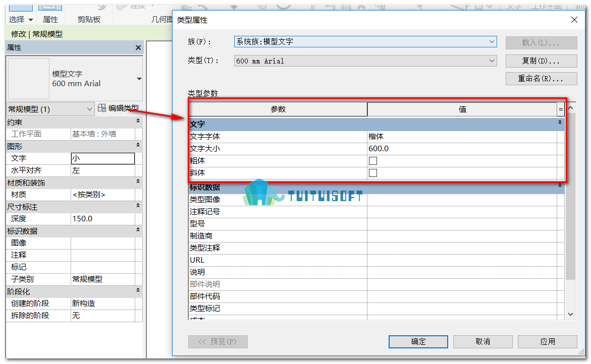Close the 属性 properties panel
Screen dimensions: 591x364
tap(138, 48)
